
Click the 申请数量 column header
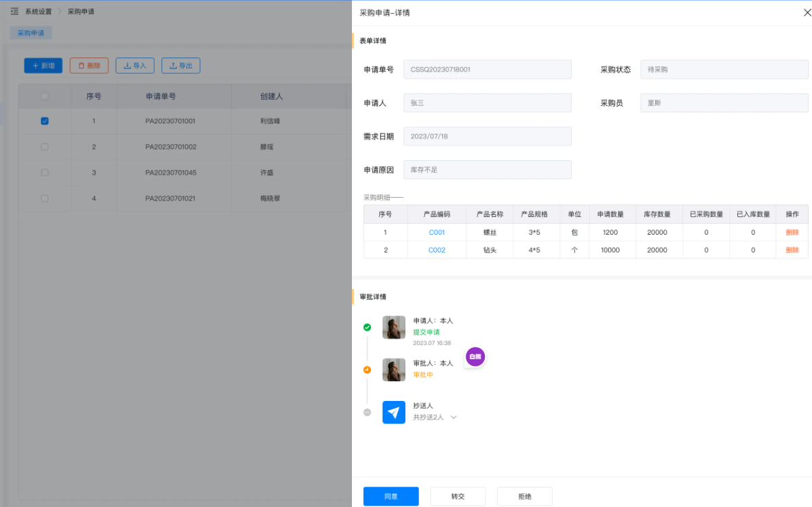point(610,214)
